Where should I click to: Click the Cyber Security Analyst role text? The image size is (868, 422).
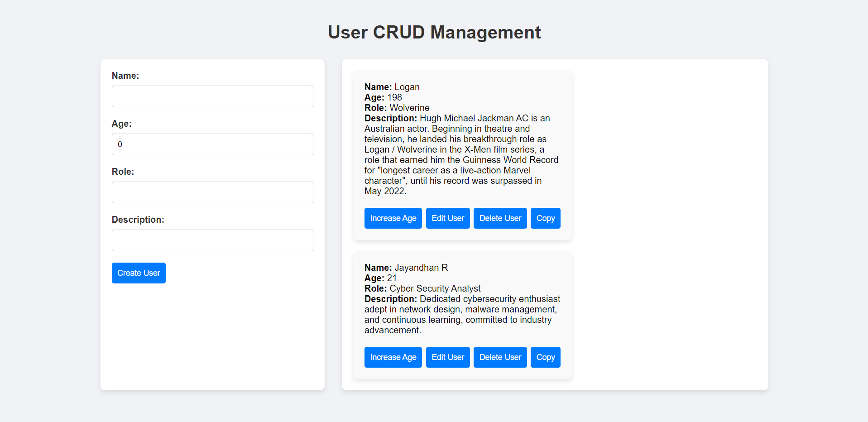(x=435, y=288)
